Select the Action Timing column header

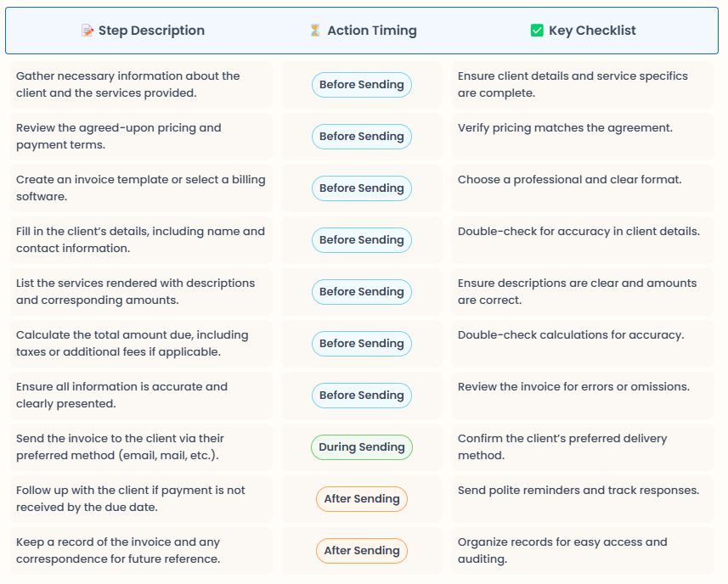pos(363,31)
